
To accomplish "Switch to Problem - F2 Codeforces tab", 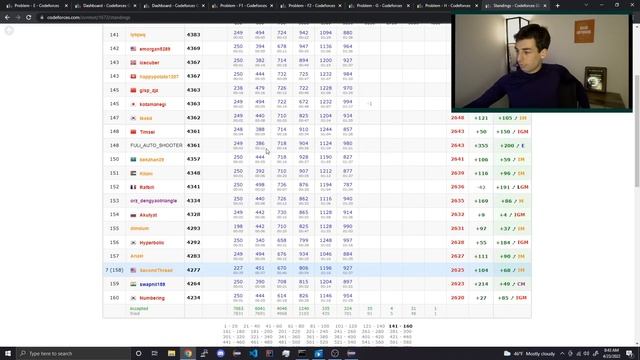I will (310, 6).
